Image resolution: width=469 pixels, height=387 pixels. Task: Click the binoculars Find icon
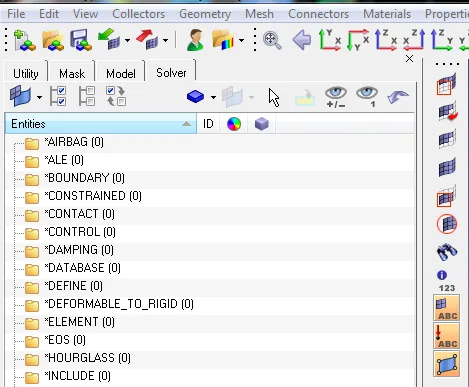pyautogui.click(x=447, y=252)
